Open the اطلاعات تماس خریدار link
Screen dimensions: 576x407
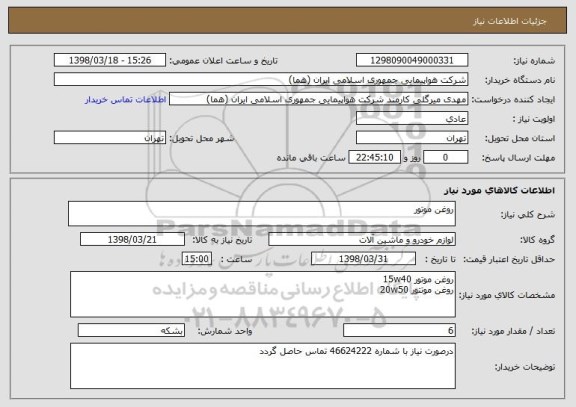pyautogui.click(x=126, y=100)
